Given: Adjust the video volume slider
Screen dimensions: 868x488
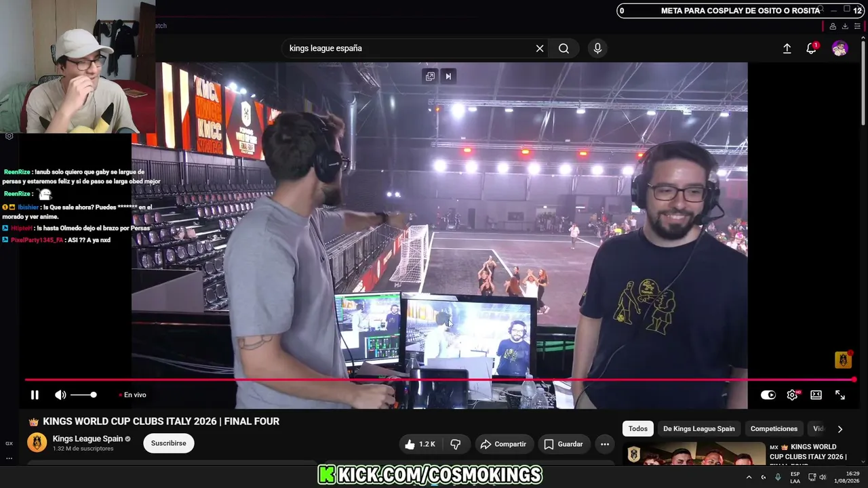Looking at the screenshot, I should [83, 395].
